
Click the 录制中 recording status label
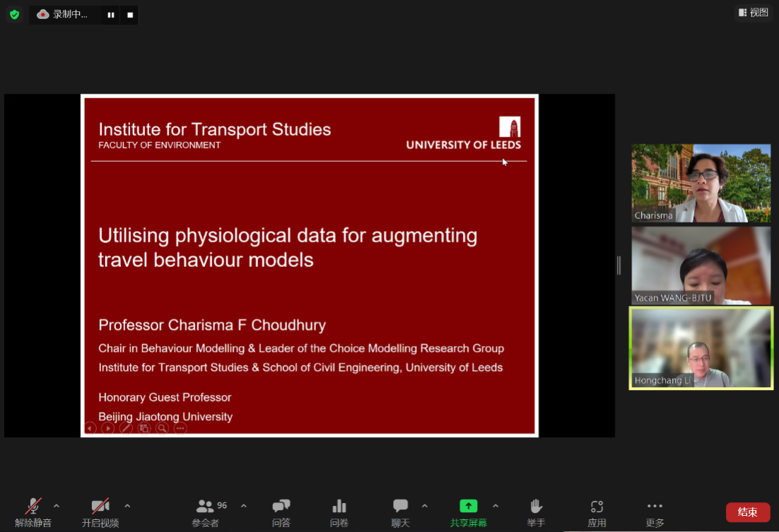(70, 14)
